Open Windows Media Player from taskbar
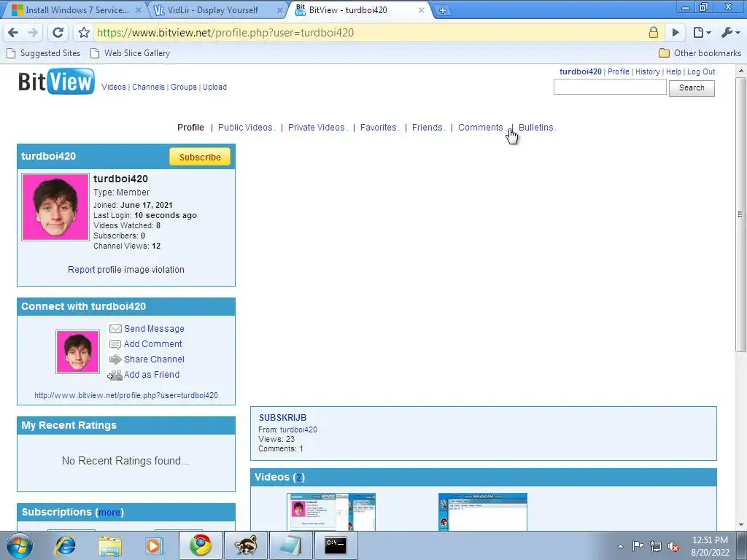The height and width of the screenshot is (560, 747). [x=155, y=545]
